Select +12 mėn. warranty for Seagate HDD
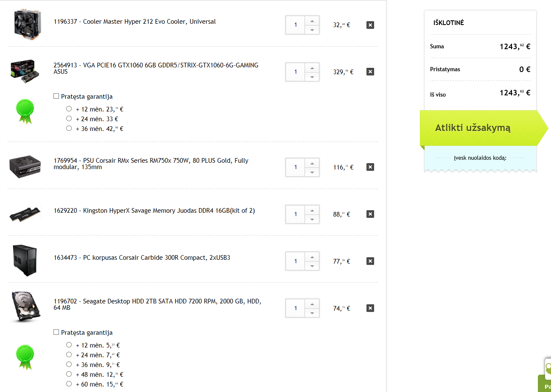 (69, 345)
